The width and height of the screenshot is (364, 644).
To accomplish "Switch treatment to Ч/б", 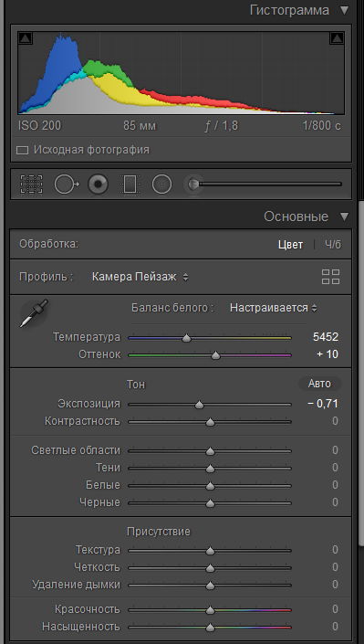I will 333,245.
